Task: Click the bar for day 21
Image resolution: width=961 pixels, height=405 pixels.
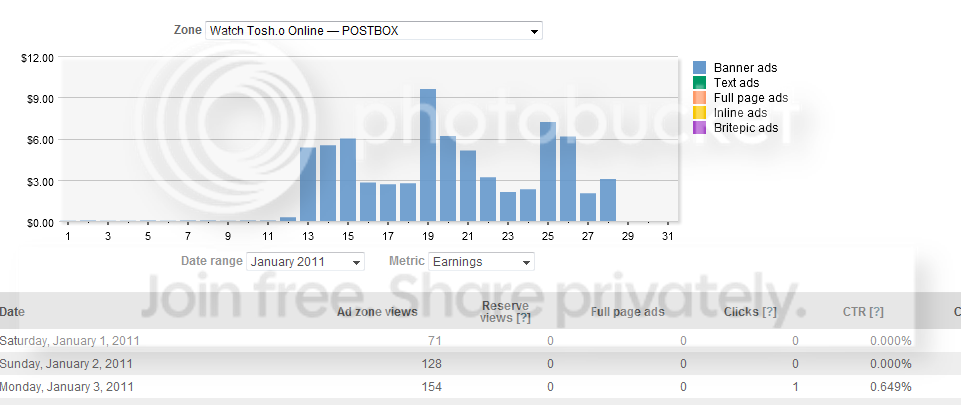Action: (x=468, y=186)
